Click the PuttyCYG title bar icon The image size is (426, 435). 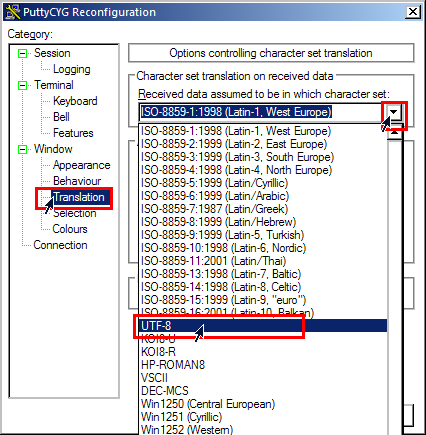tap(13, 12)
